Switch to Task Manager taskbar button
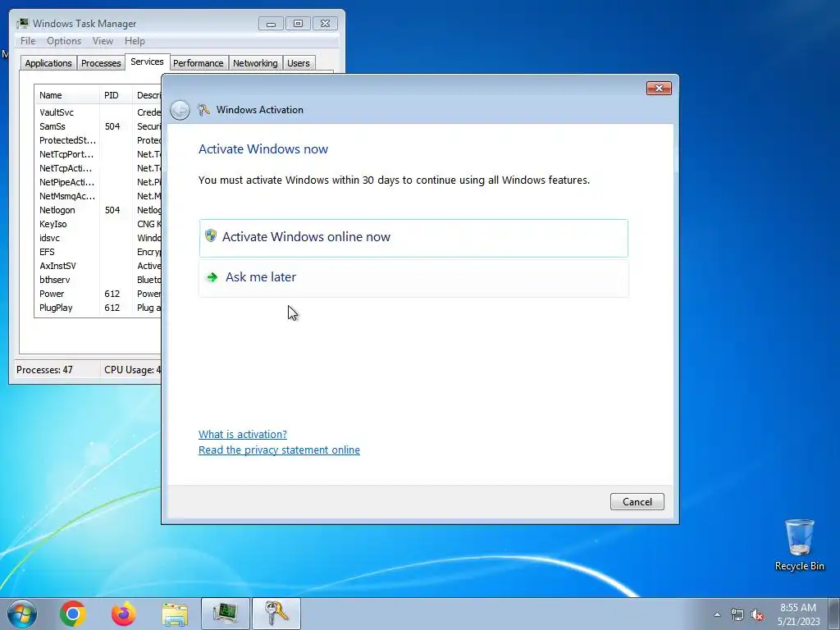Viewport: 840px width, 630px height. tap(226, 614)
